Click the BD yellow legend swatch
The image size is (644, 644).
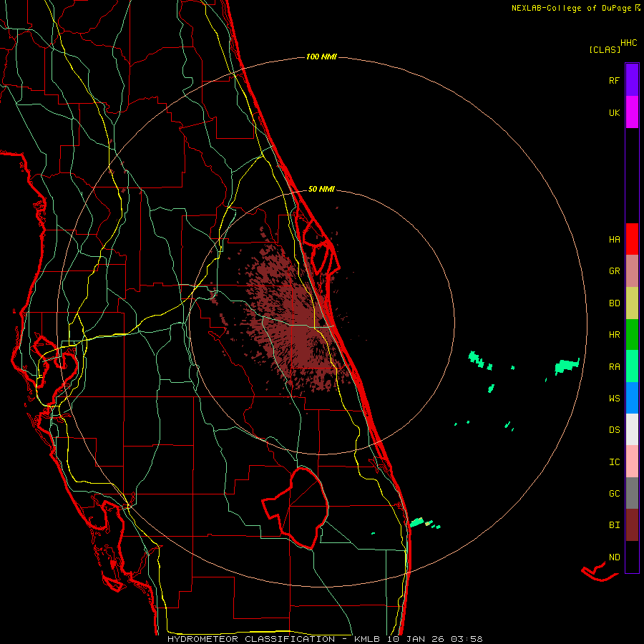coord(632,303)
